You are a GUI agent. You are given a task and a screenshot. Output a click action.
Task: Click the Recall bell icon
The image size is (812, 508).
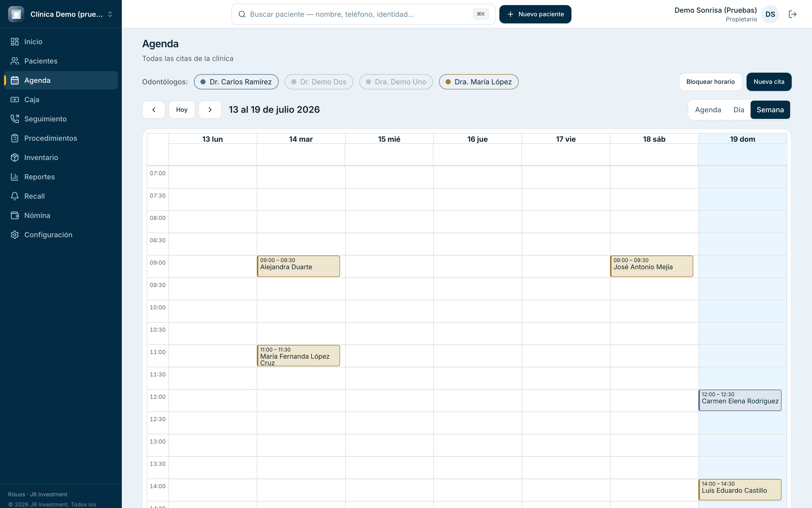pyautogui.click(x=14, y=196)
